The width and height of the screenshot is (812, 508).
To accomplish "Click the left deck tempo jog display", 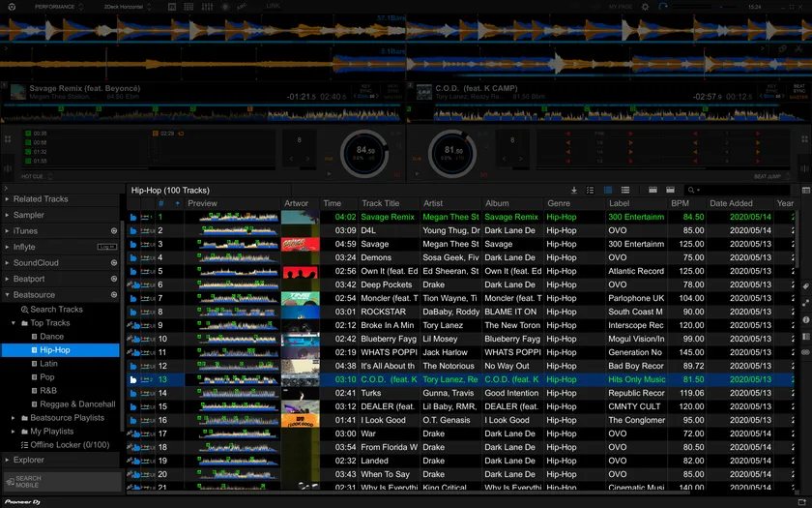I will (365, 152).
